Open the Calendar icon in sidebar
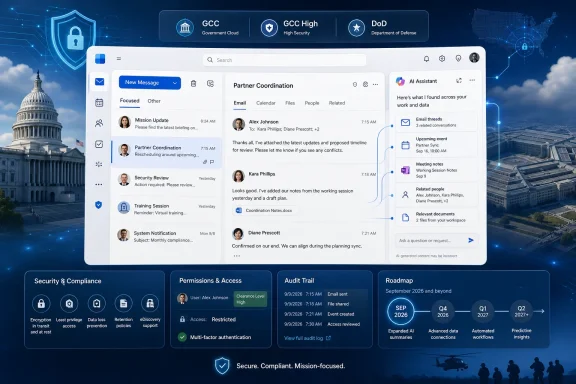Image resolution: width=576 pixels, height=384 pixels. pos(99,103)
